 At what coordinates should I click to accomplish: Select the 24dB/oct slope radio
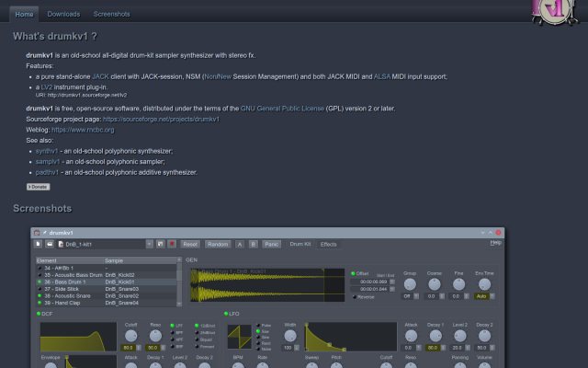click(x=205, y=333)
